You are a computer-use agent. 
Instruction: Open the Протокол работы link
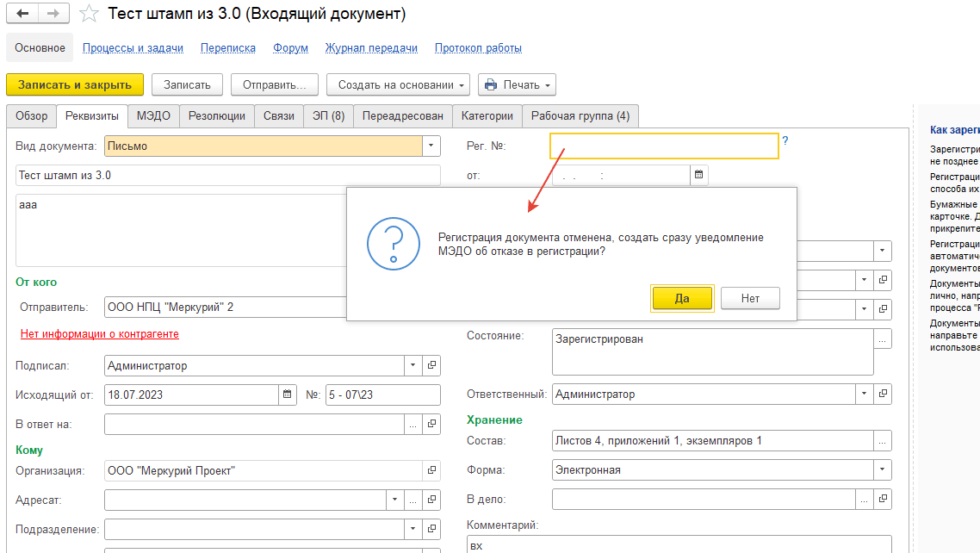(x=478, y=48)
